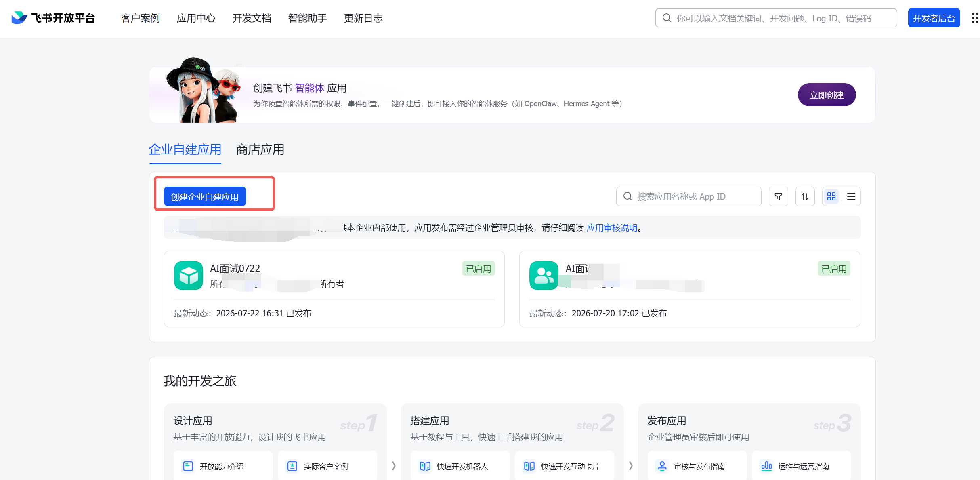
Task: Click the sort order arrows icon
Action: click(805, 196)
